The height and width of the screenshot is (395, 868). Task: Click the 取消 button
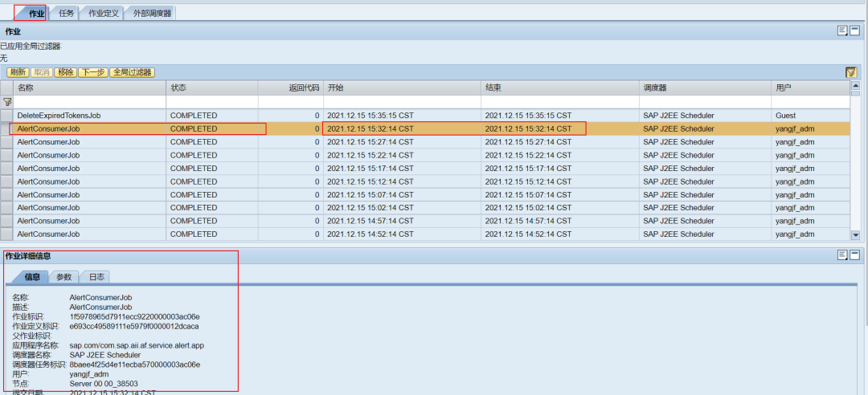[42, 72]
